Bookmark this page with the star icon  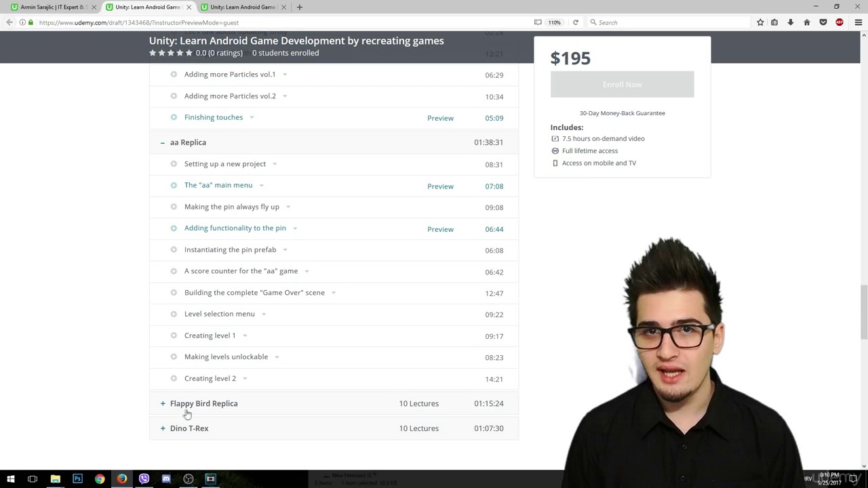point(760,22)
